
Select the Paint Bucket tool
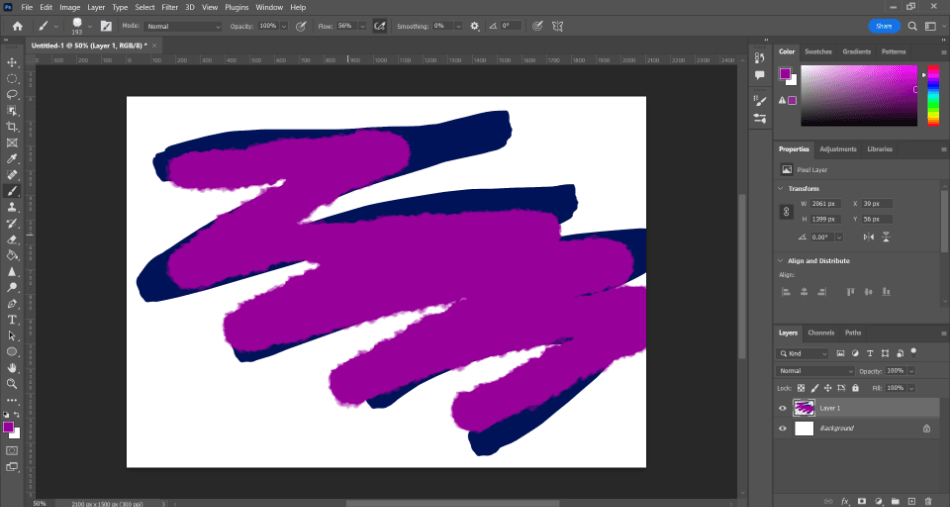pos(12,255)
